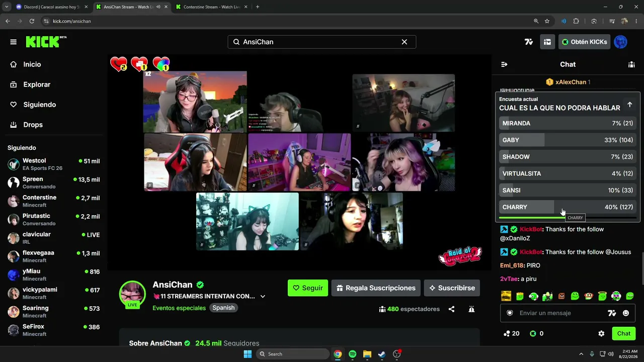Vote for GABY in the poll
644x362 pixels.
[568, 140]
